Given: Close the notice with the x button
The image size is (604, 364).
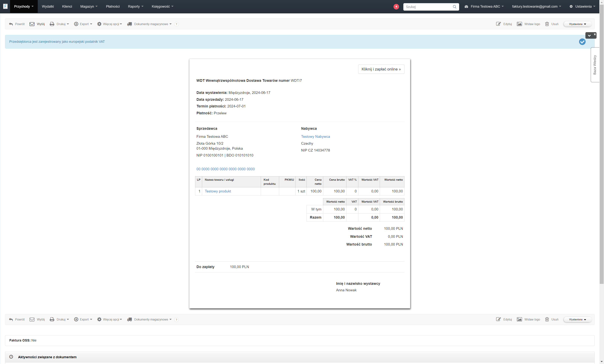Looking at the screenshot, I should point(595,34).
